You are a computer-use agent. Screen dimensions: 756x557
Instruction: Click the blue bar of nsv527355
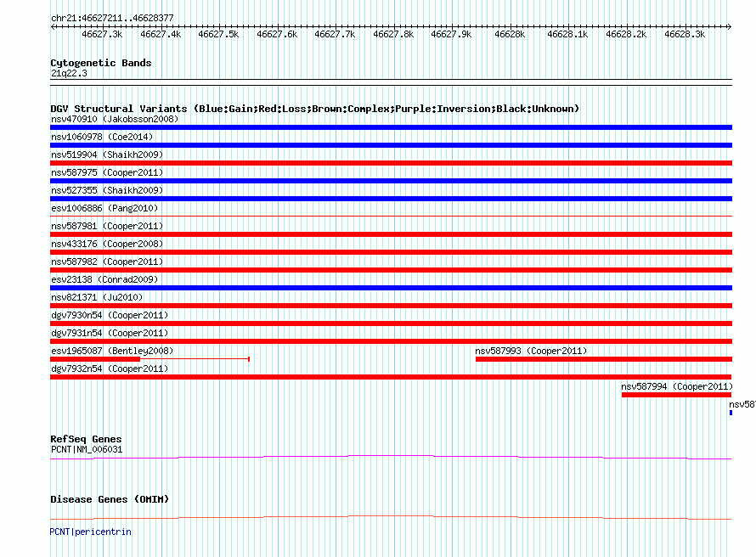391,199
